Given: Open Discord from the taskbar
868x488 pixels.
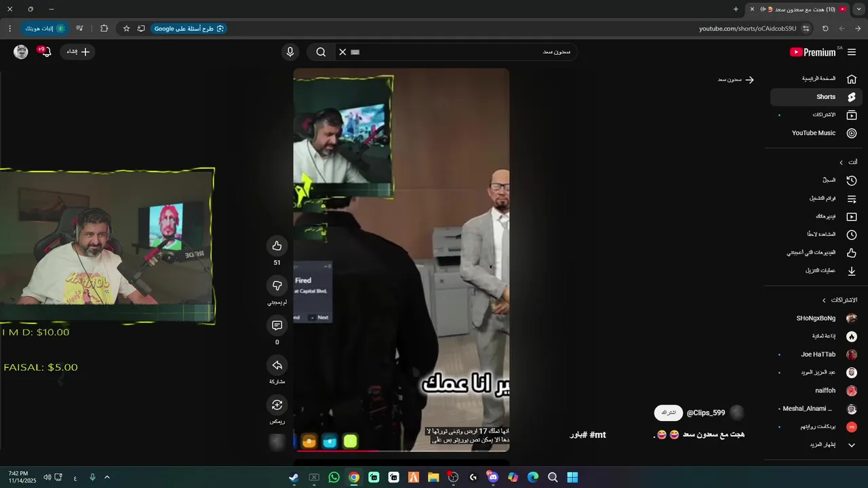Looking at the screenshot, I should point(493,477).
